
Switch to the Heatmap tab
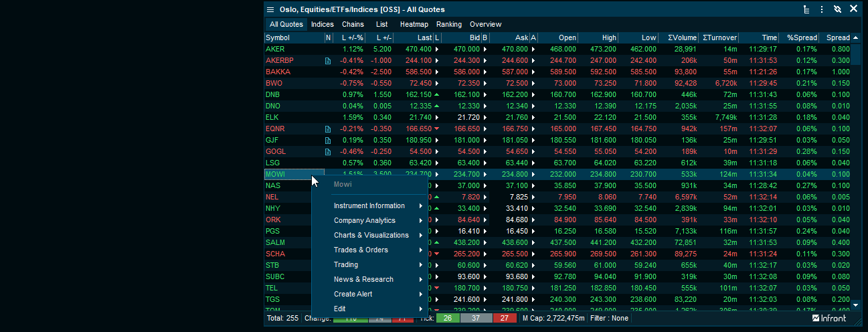pyautogui.click(x=414, y=25)
